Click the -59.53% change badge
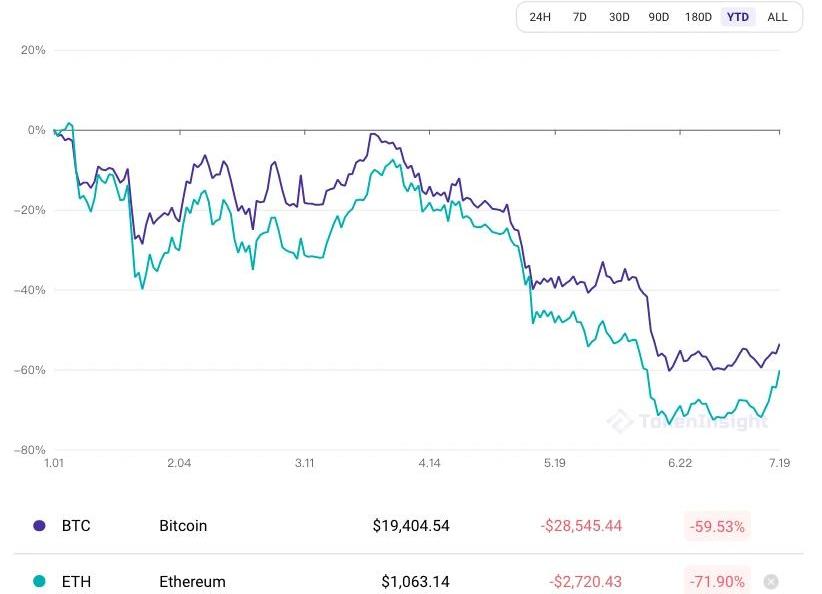This screenshot has width=822, height=594. pos(717,525)
